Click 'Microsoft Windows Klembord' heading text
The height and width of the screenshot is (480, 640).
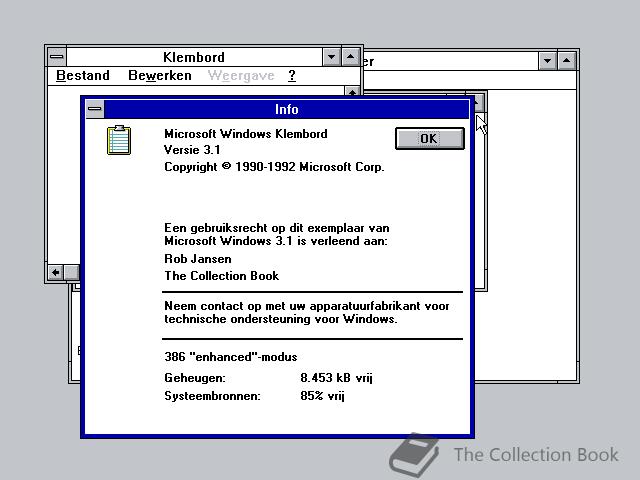pos(246,134)
